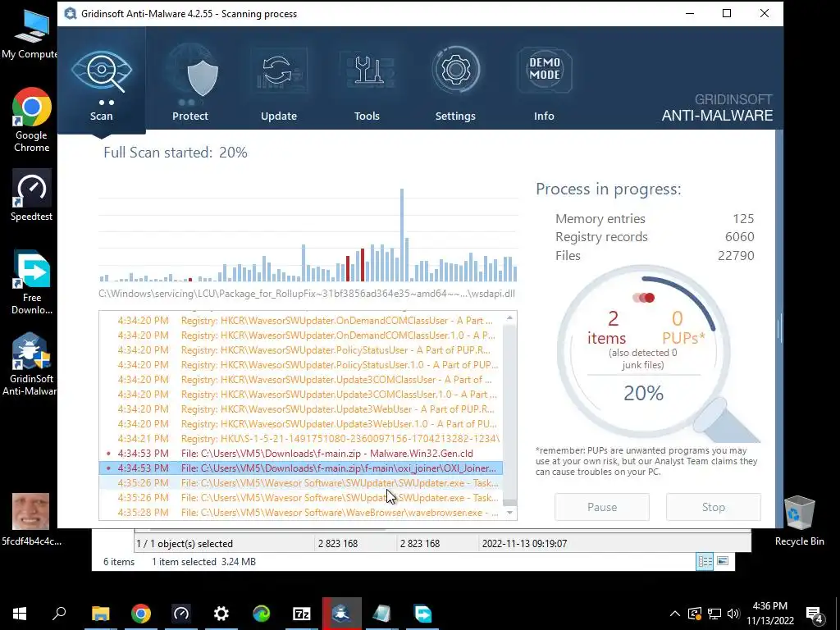The image size is (840, 630).
Task: Select the f-main.zip Malware.Win32.Gen.cld log entry
Action: pos(301,453)
